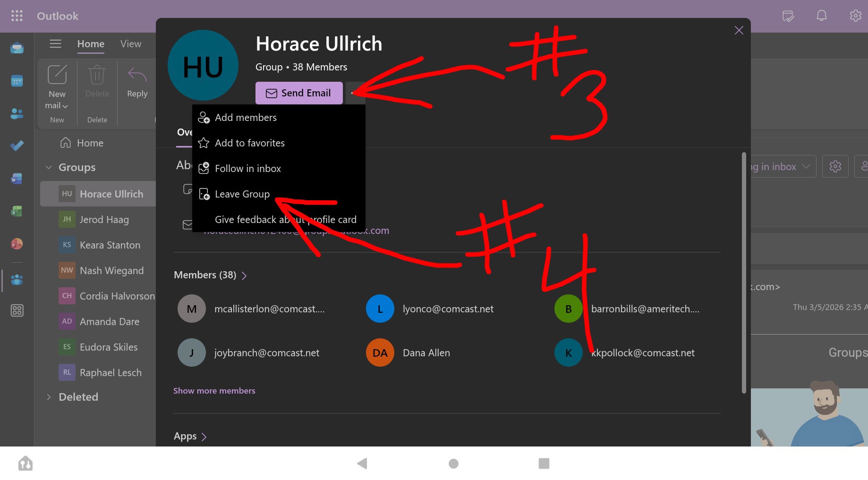The height and width of the screenshot is (480, 868).
Task: Expand Apps section chevron
Action: coord(204,437)
